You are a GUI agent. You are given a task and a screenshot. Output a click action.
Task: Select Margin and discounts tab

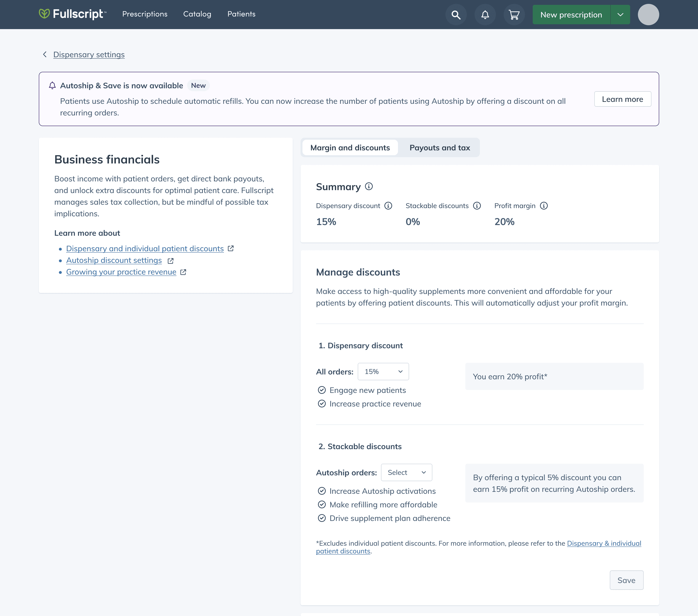[x=350, y=148]
